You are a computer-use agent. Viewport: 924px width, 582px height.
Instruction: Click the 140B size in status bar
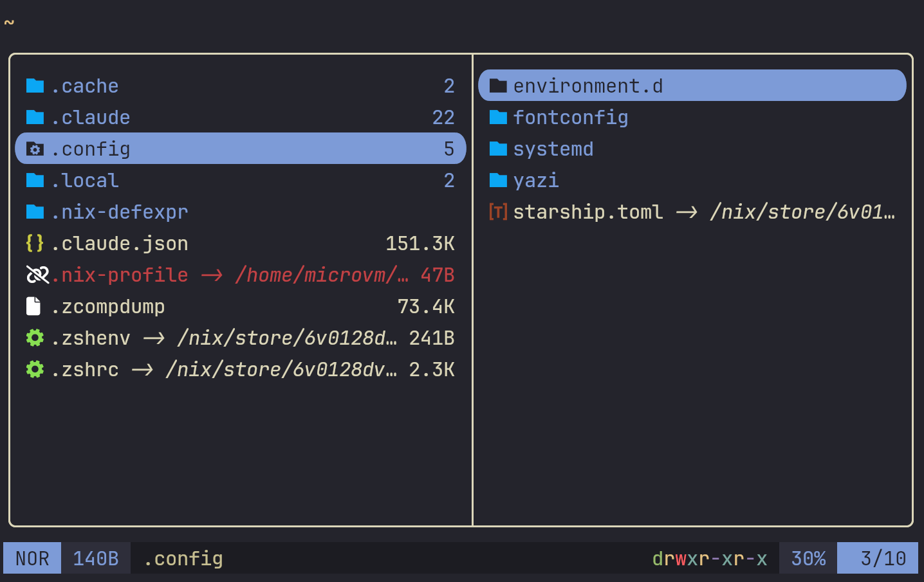coord(96,558)
